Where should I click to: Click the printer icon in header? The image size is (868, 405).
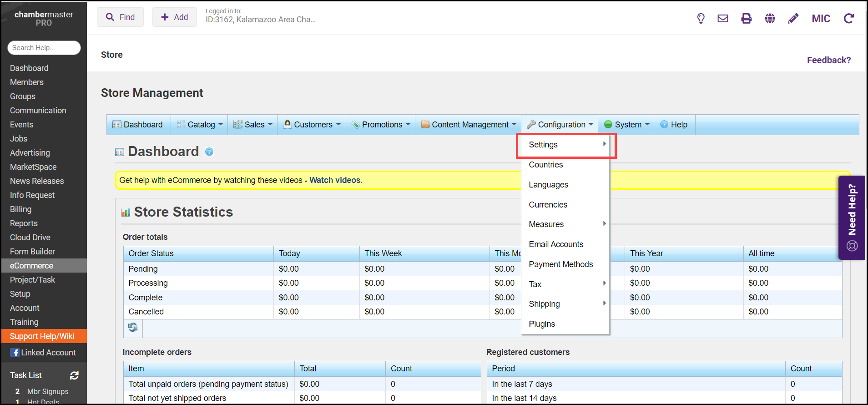pyautogui.click(x=746, y=18)
